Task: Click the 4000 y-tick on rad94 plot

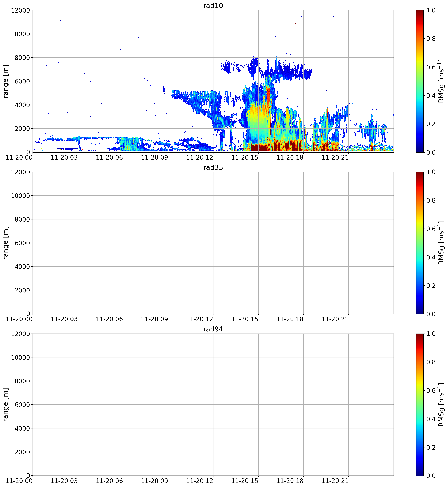Action: pos(22,428)
